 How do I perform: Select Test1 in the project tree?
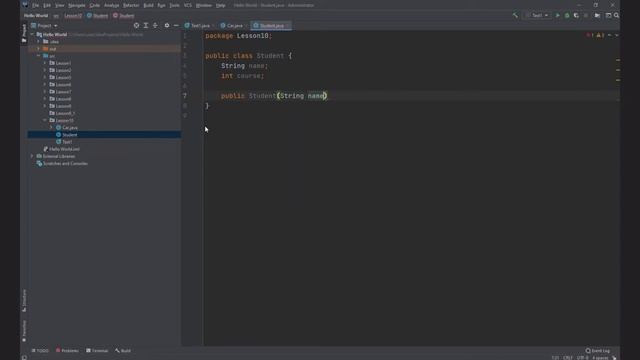pos(67,142)
